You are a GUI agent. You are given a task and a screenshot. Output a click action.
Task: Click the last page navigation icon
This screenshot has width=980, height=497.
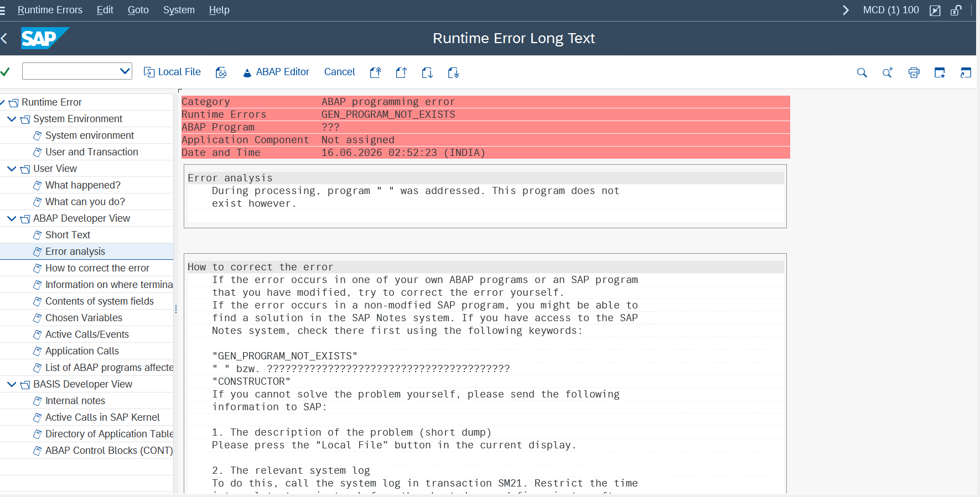453,72
